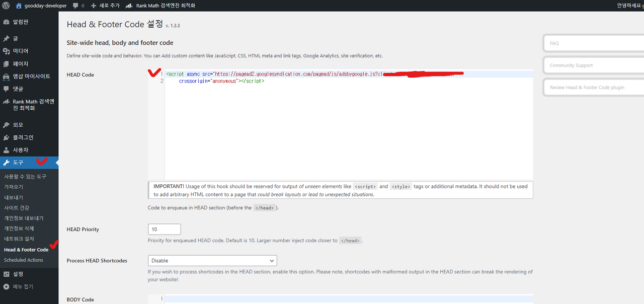Click the BODY Code label
The width and height of the screenshot is (644, 304).
pyautogui.click(x=80, y=299)
